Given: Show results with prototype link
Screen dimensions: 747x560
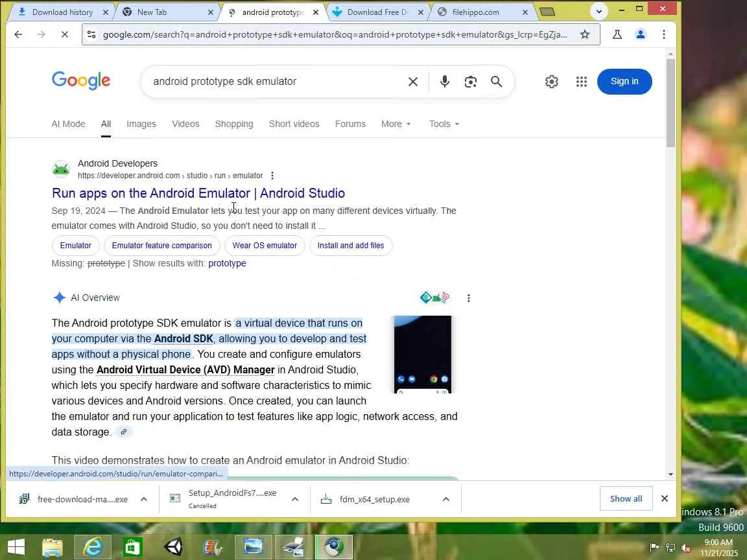Looking at the screenshot, I should [227, 263].
